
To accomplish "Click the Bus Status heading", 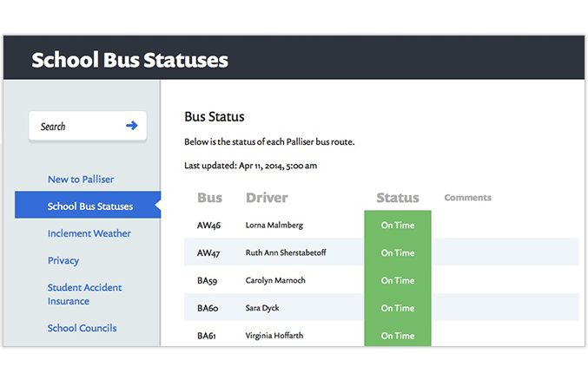I will [215, 117].
